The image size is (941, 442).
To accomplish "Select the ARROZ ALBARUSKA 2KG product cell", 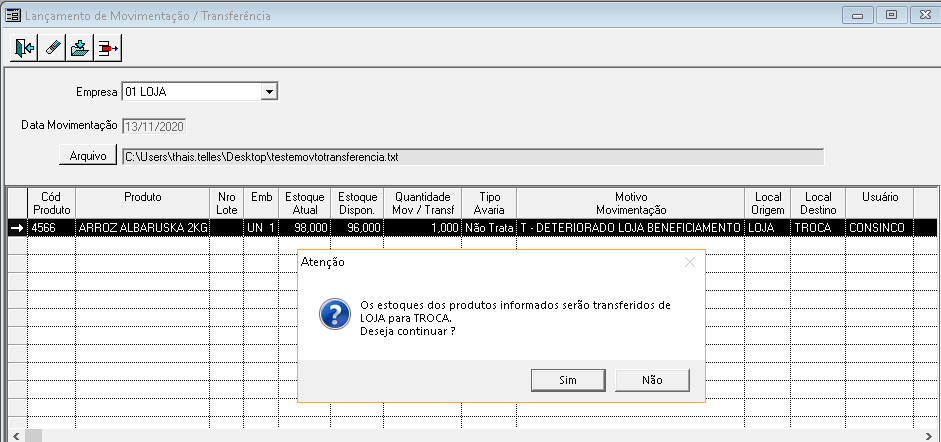I will click(x=143, y=228).
